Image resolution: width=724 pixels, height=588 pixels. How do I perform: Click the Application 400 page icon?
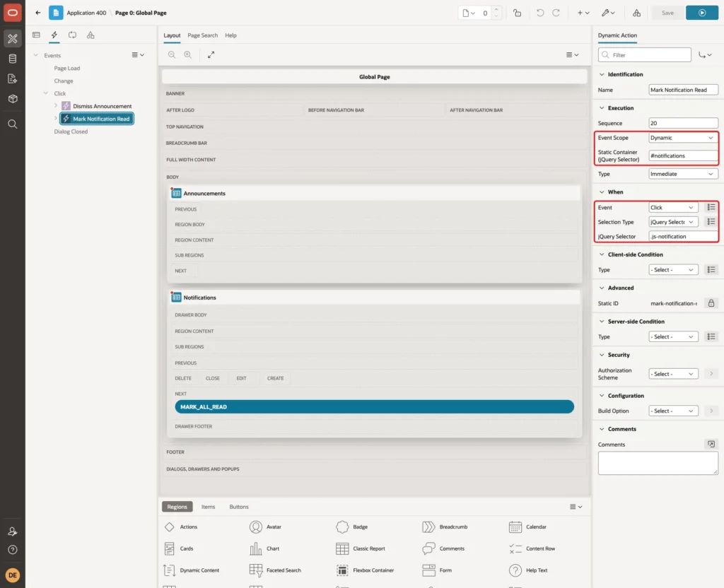56,13
